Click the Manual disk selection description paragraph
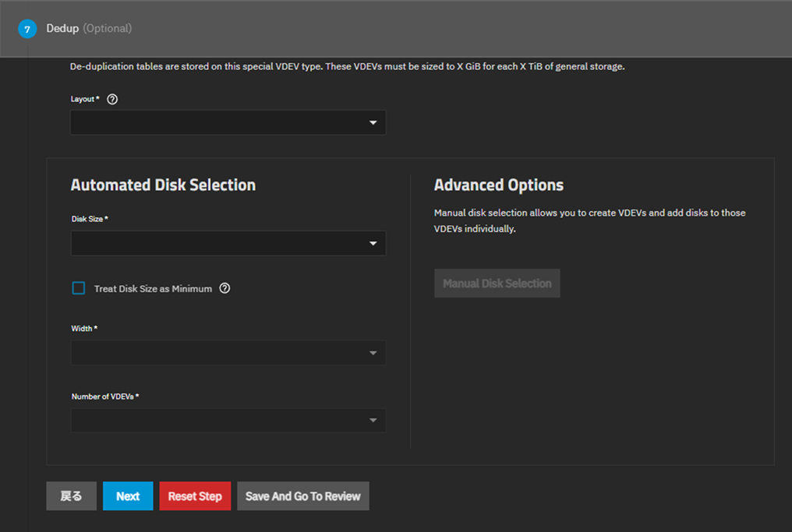 click(x=589, y=220)
